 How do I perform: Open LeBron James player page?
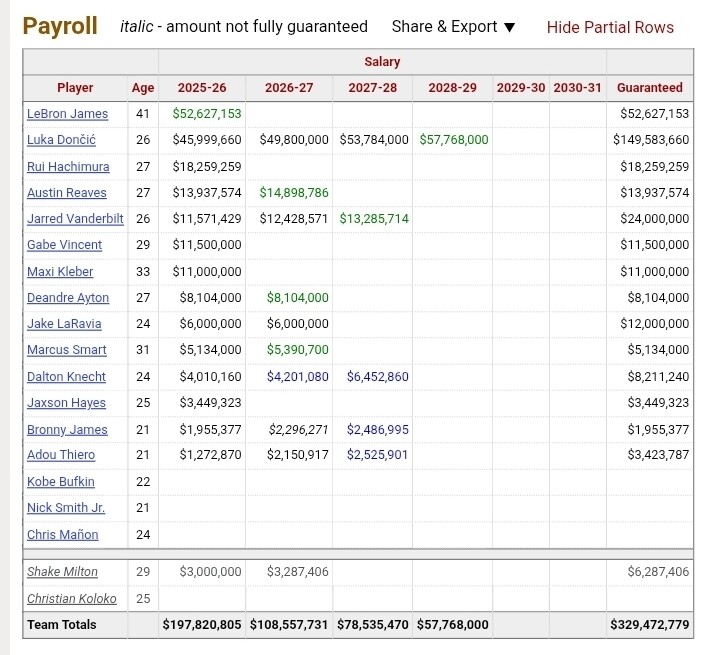point(67,114)
